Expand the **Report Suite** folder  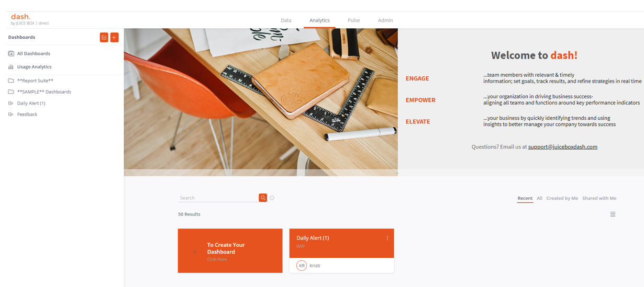tap(35, 81)
